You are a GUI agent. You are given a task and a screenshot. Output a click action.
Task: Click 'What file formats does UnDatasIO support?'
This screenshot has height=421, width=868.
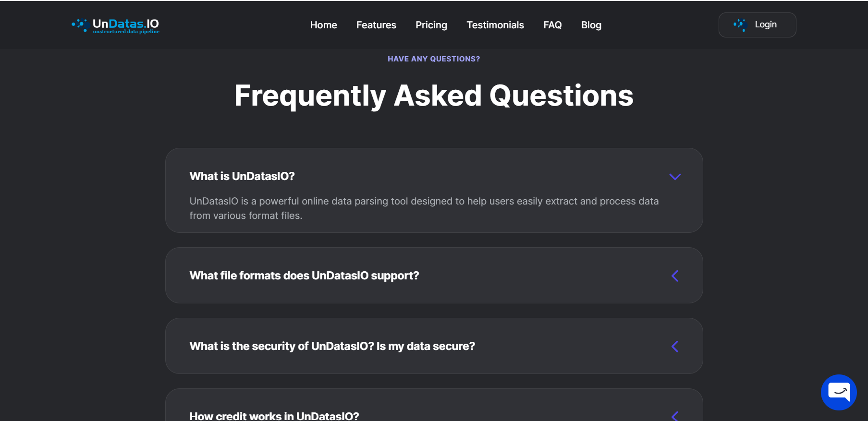304,276
